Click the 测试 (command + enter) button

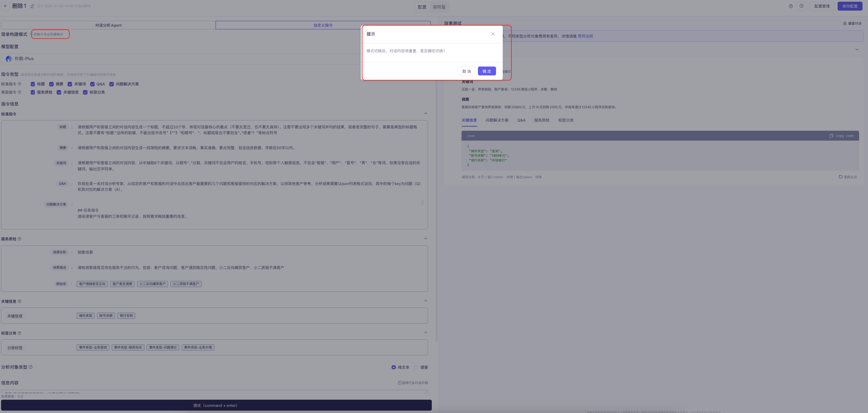coord(216,405)
